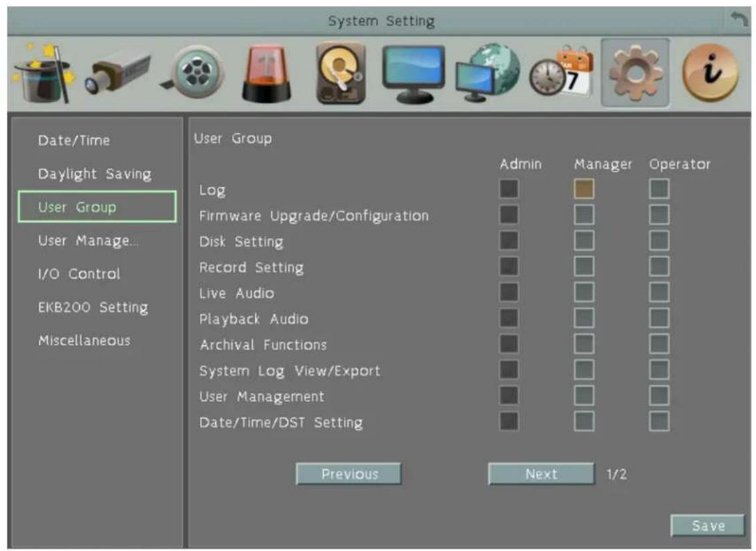
Task: Toggle Admin User Management checkbox
Action: coord(509,396)
